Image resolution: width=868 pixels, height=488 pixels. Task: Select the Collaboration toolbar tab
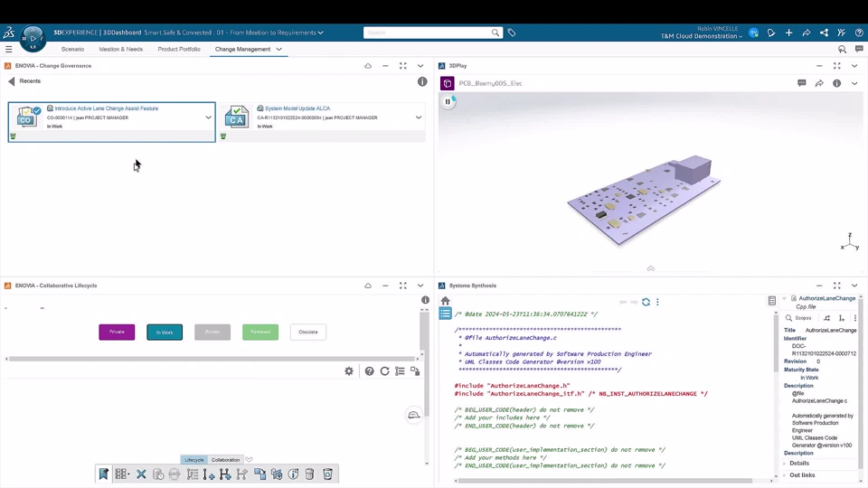(x=225, y=460)
